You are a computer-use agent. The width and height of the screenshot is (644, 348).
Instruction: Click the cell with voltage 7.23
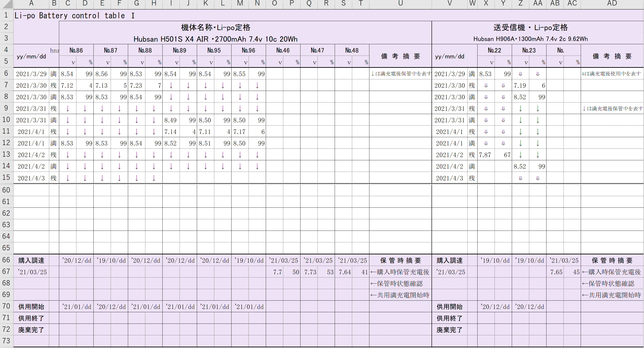(136, 85)
